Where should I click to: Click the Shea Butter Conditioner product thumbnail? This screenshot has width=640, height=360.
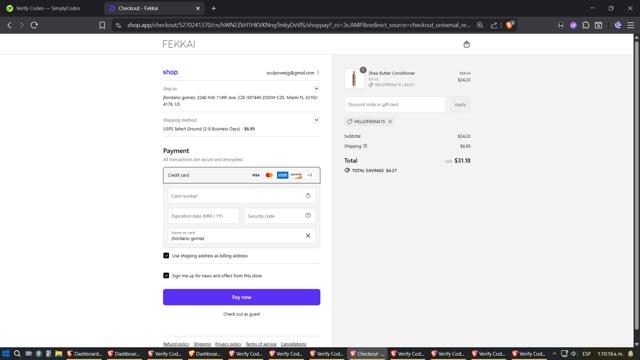click(x=354, y=78)
